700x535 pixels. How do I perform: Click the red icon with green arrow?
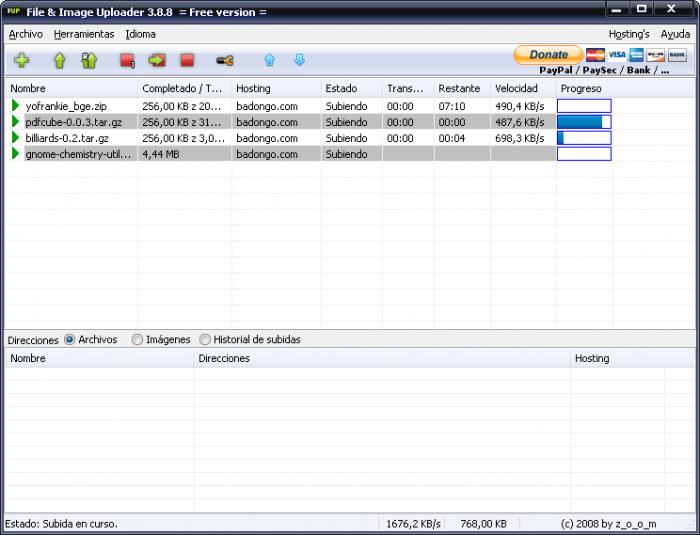(157, 60)
